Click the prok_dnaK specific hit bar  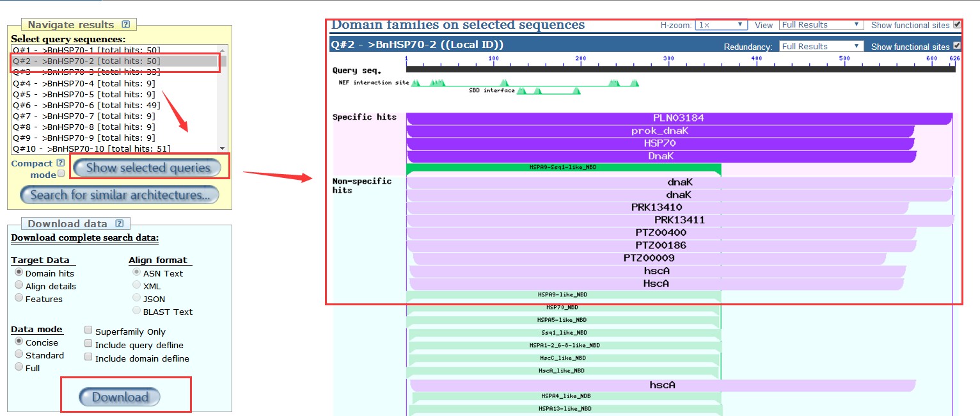pyautogui.click(x=660, y=131)
